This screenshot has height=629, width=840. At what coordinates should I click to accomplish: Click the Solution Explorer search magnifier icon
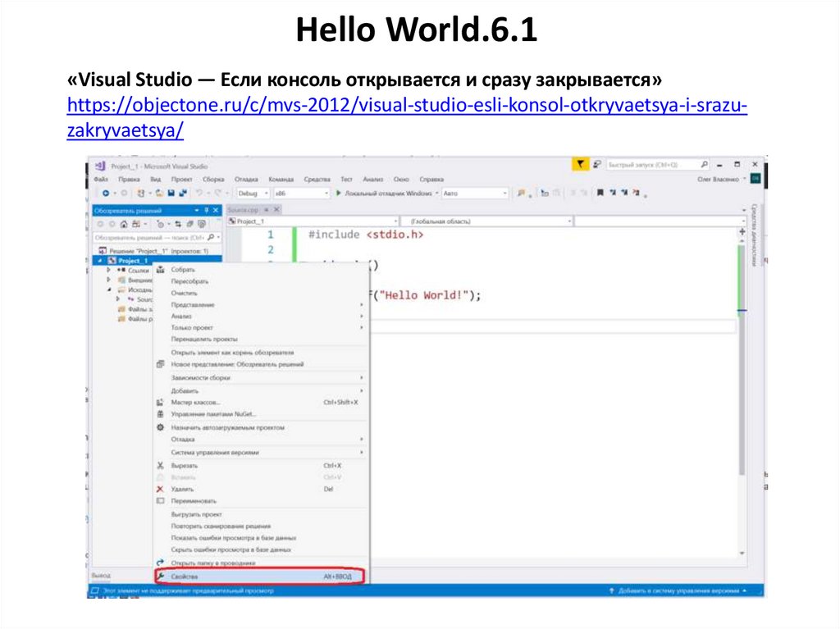point(211,237)
